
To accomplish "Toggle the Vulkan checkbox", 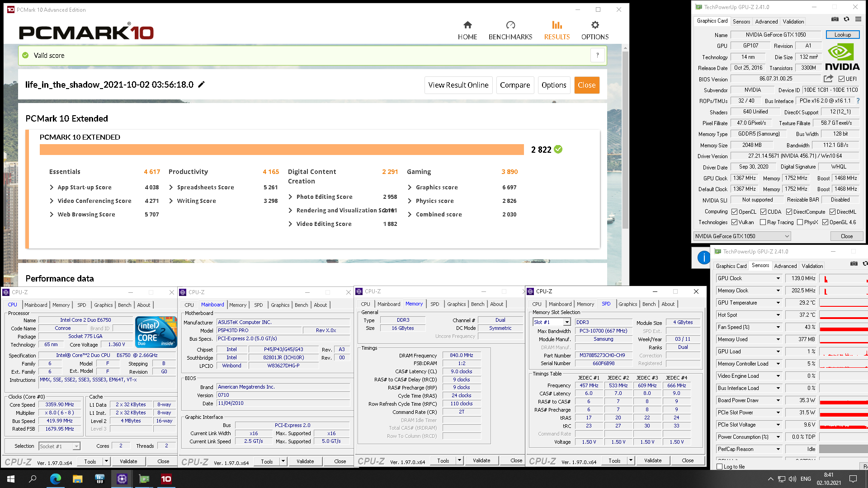I will [735, 222].
